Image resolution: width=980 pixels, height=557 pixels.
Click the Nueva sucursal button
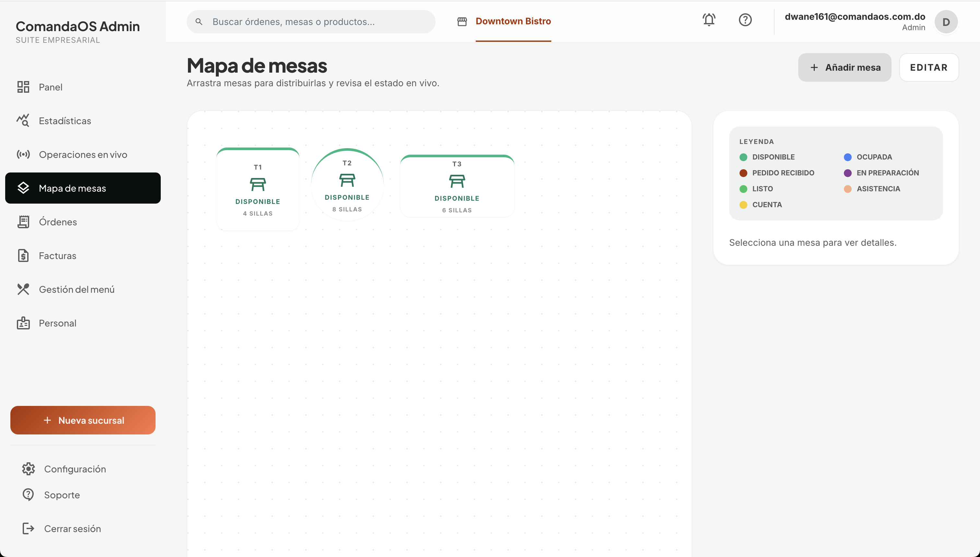[x=83, y=420]
